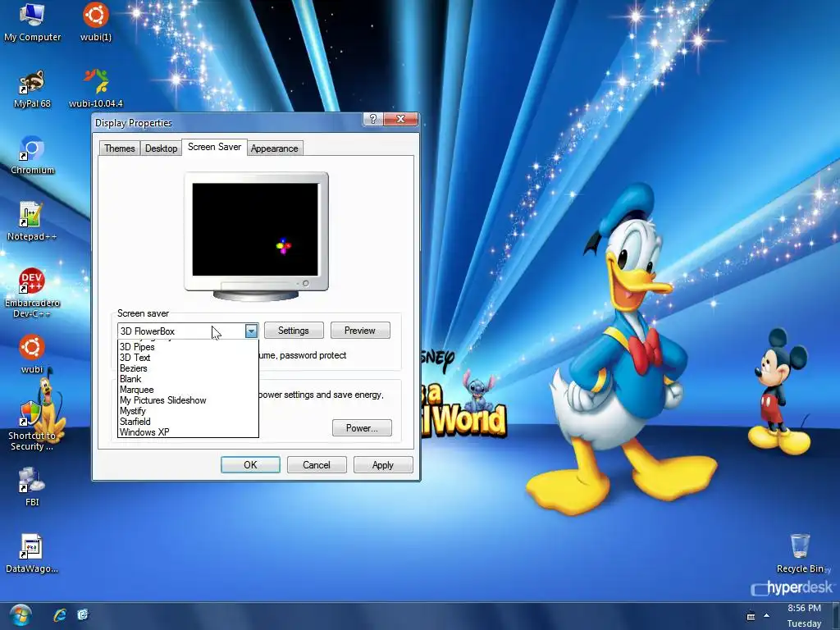
Task: Click Cancel in Display Properties
Action: [317, 465]
